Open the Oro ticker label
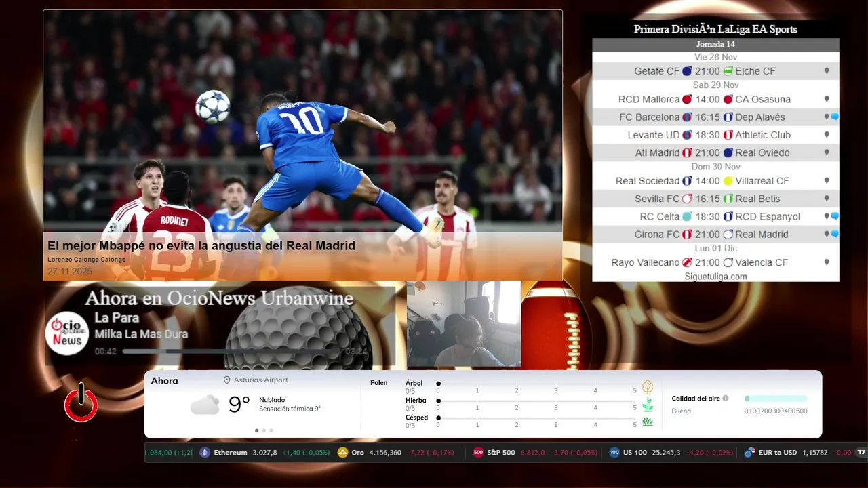This screenshot has height=488, width=868. coord(357,453)
